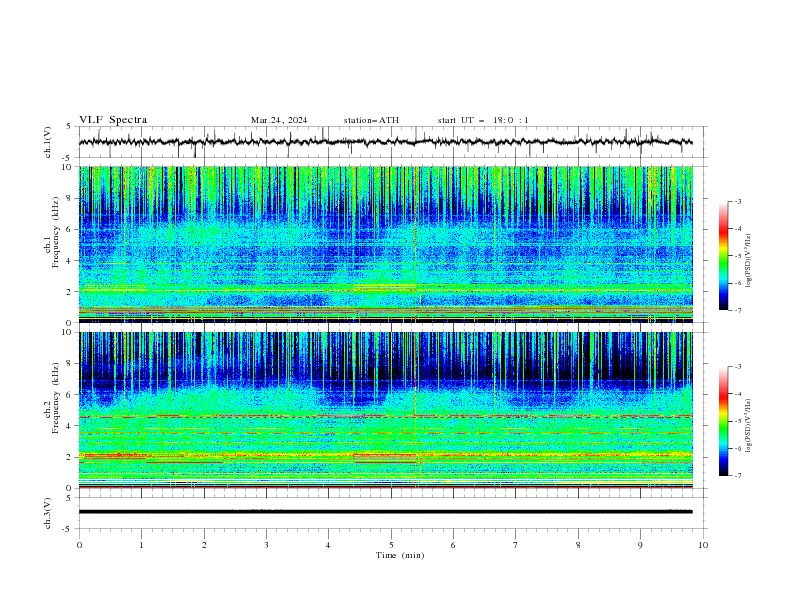Click the "-4" tick on ch.2 color bar

738,394
